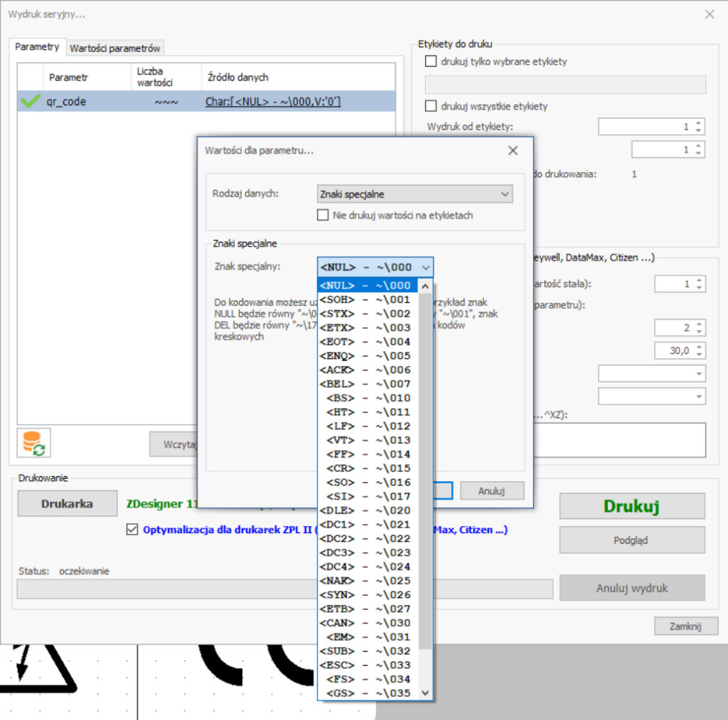Check drukuj wszystkie etykiety option
The image size is (728, 720).
[x=430, y=106]
